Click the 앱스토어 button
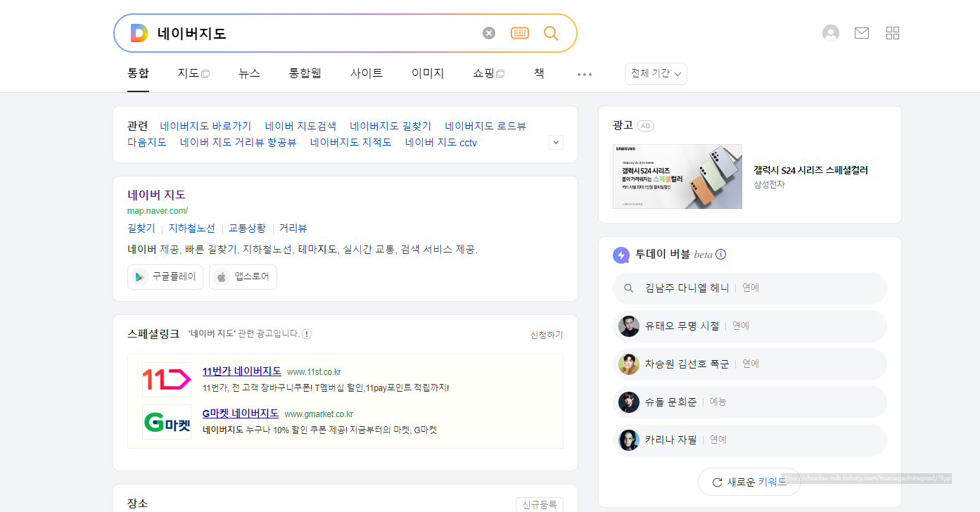This screenshot has width=980, height=512. point(243,277)
